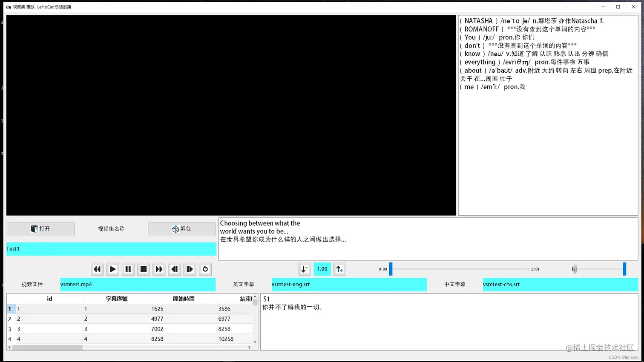Click start time cell 4977
This screenshot has height=362, width=644.
[x=184, y=319]
